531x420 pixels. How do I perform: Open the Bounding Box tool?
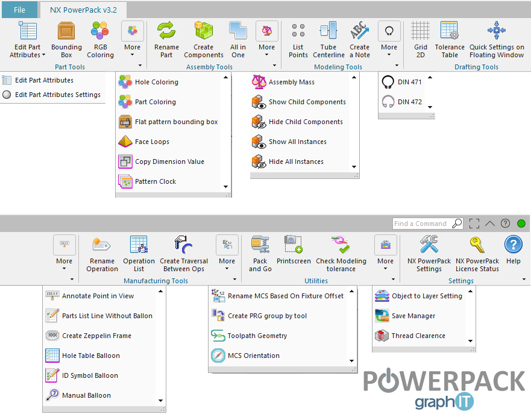coord(66,40)
